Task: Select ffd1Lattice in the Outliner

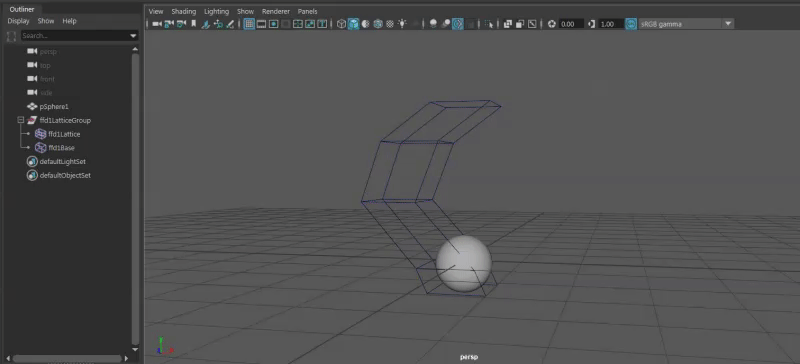Action: point(64,134)
